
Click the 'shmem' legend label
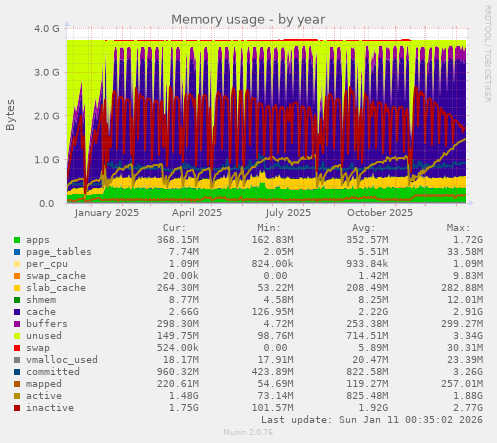[x=41, y=300]
